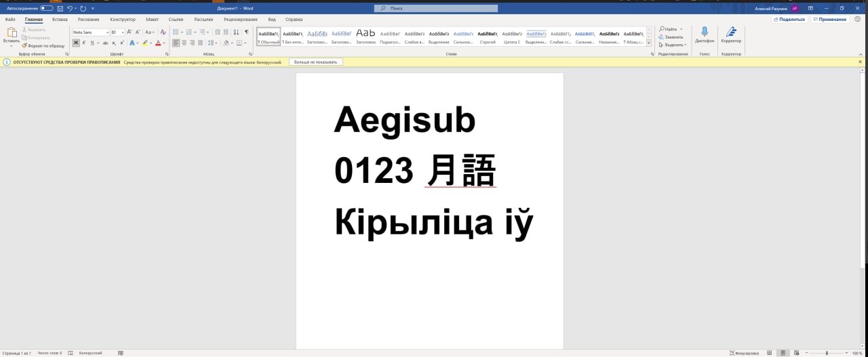Screen dimensions: 868x357
Task: Toggle paragraph marks ¶ display
Action: point(247,32)
